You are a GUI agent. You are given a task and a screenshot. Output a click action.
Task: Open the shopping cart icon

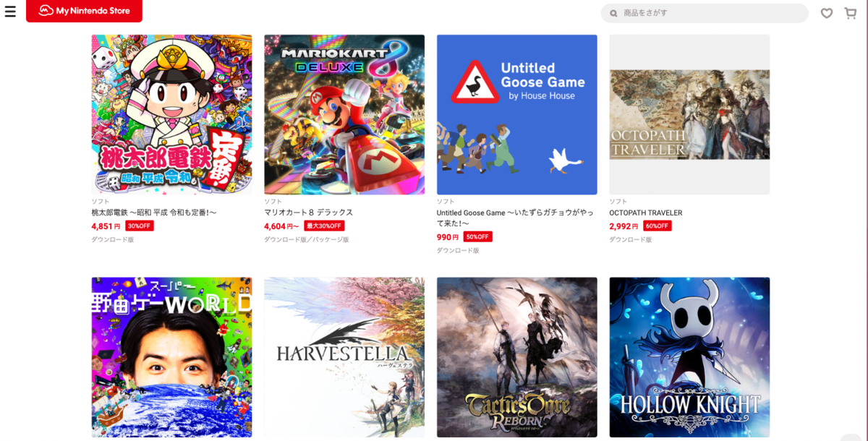click(851, 13)
